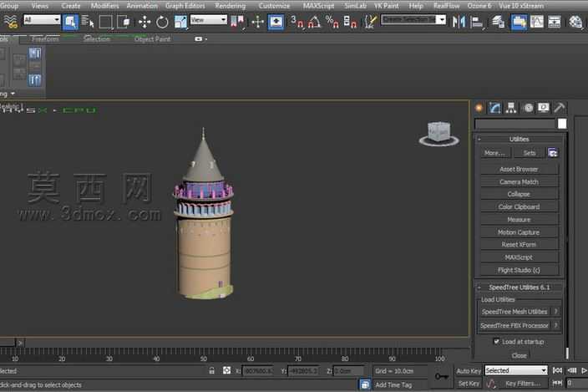Toggle Keyboard Shortcut Override button
Image resolution: width=588 pixels, height=392 pixels.
276,22
